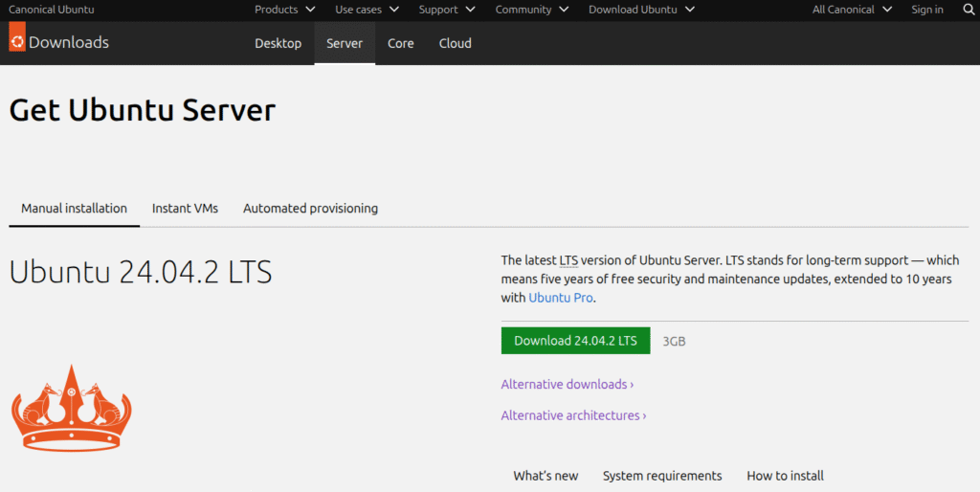980x492 pixels.
Task: Expand the Download Ubuntu menu
Action: click(x=641, y=10)
